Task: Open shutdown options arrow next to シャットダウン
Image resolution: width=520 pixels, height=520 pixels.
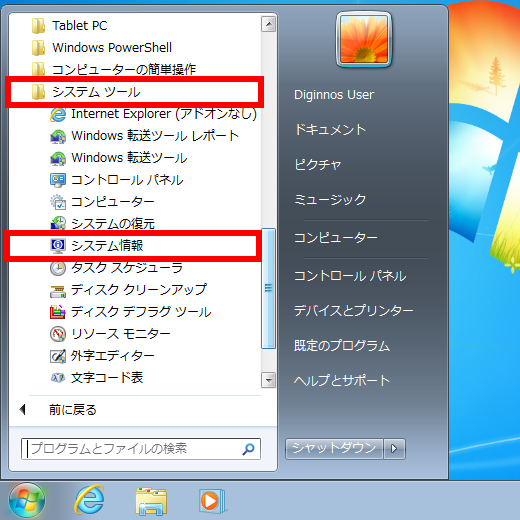Action: pyautogui.click(x=394, y=449)
